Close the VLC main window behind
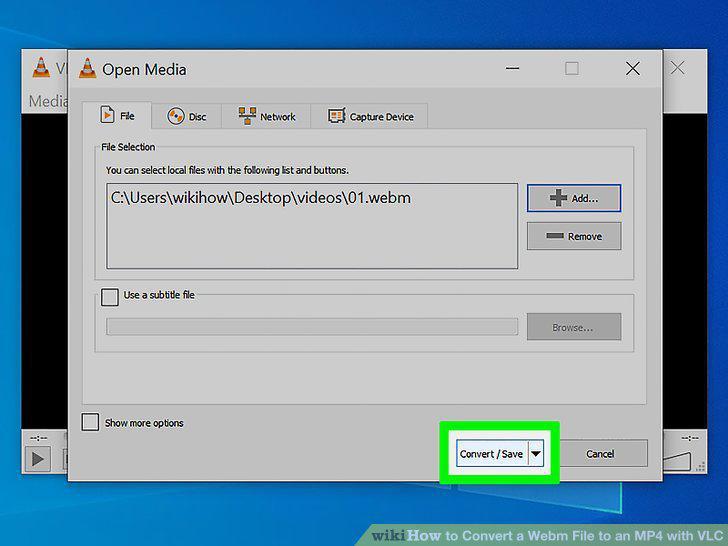 pyautogui.click(x=677, y=68)
